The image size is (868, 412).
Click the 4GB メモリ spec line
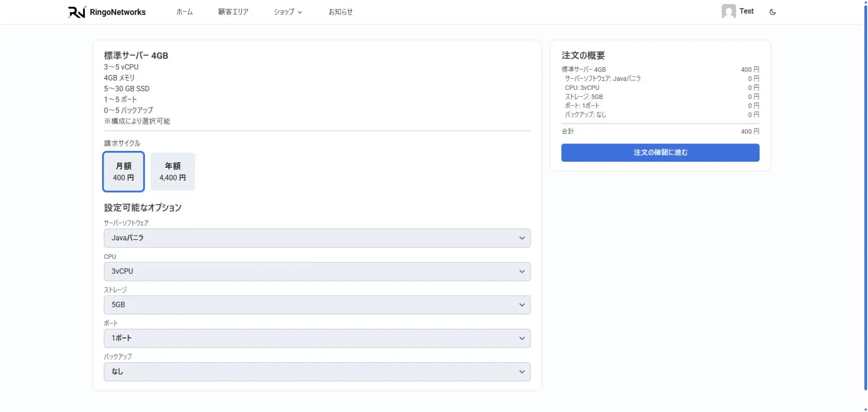pos(119,78)
